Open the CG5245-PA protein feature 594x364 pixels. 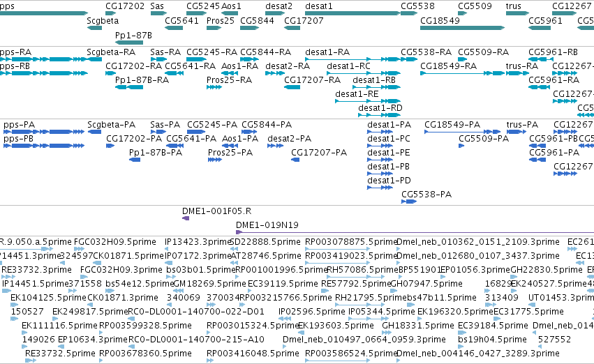(x=196, y=132)
